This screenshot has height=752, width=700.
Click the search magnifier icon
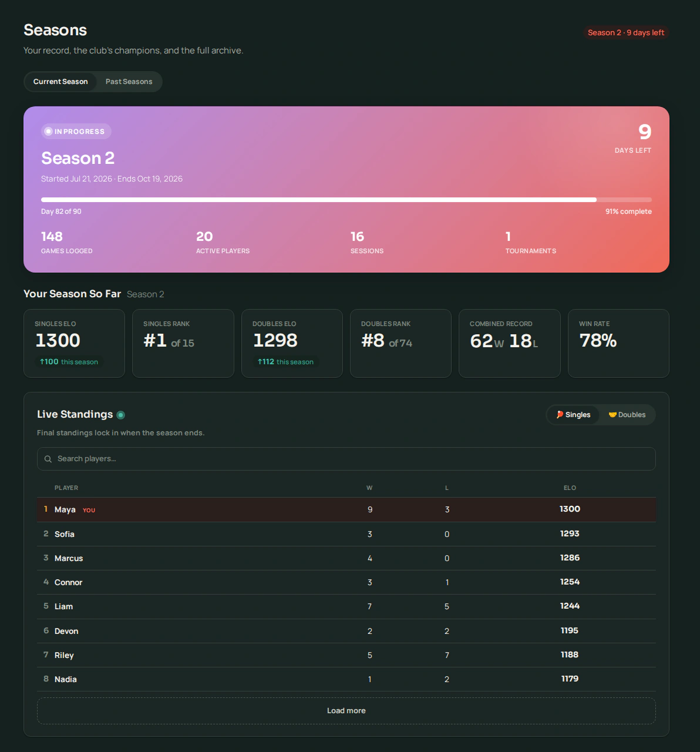[x=48, y=459]
